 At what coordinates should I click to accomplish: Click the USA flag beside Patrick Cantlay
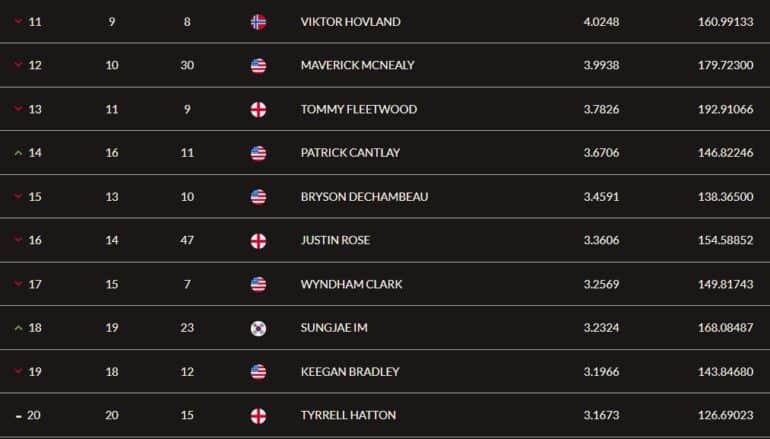click(x=258, y=153)
